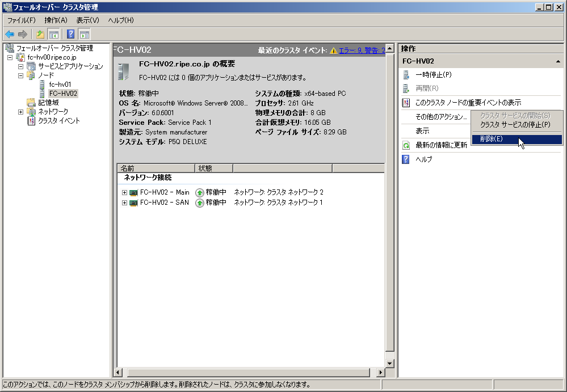Image resolution: width=567 pixels, height=392 pixels.
Task: Click the horizontal scrollbar right arrow
Action: (x=380, y=372)
